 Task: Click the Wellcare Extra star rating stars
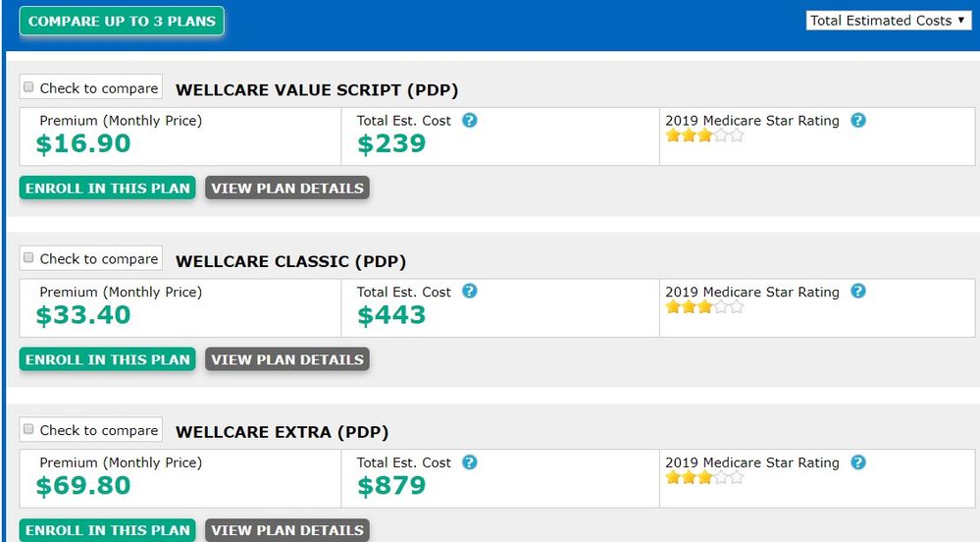tap(704, 478)
